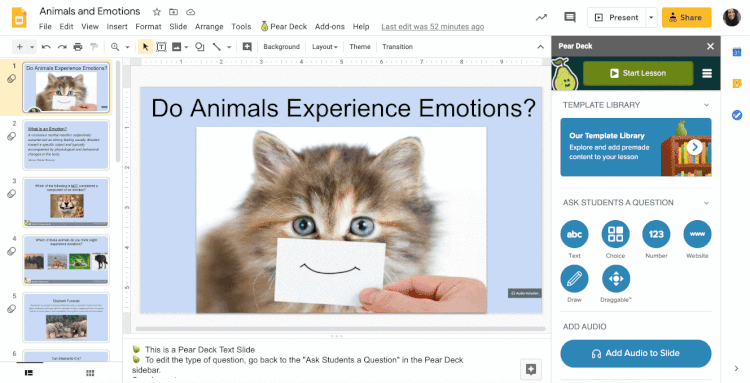Close the Pear Deck sidebar

[710, 46]
